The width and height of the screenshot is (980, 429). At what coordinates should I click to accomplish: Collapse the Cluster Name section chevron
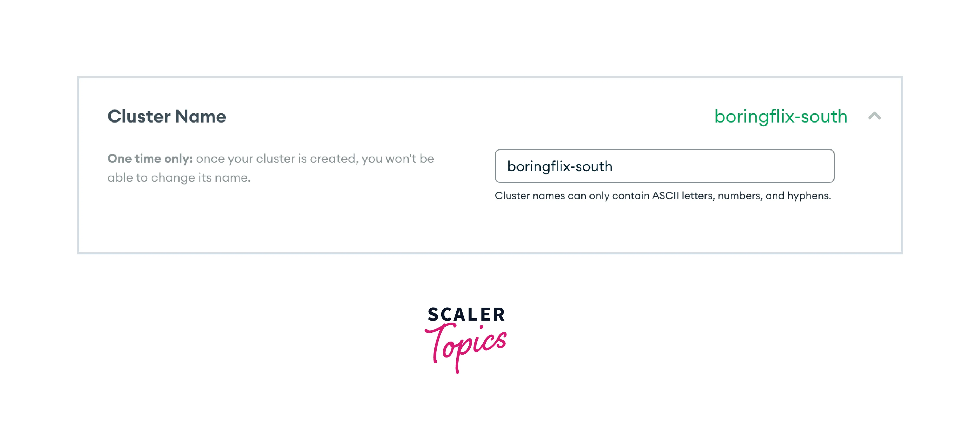pos(874,116)
